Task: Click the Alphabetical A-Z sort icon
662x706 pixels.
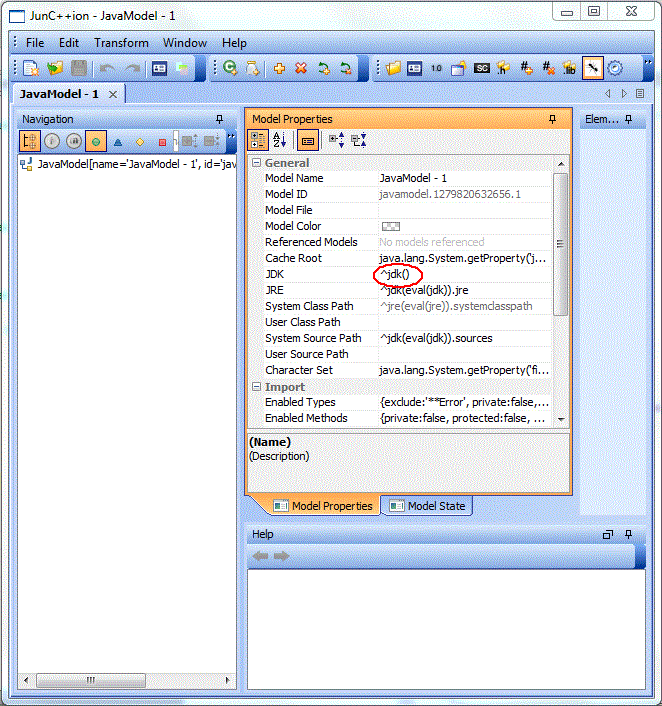Action: tap(280, 140)
